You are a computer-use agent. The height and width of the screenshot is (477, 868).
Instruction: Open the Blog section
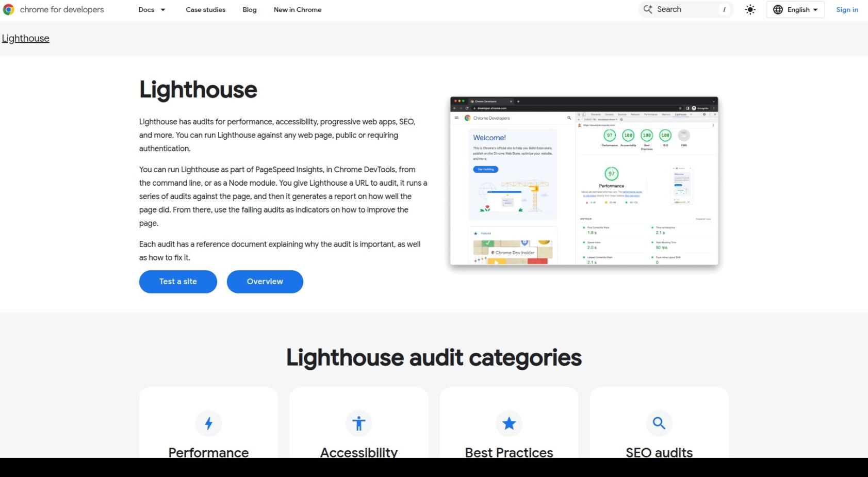pos(249,9)
